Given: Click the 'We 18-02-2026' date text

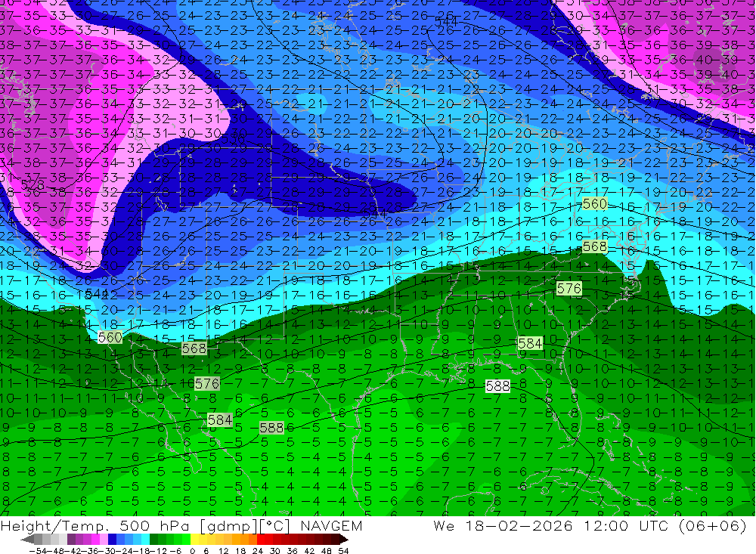Looking at the screenshot, I should [x=503, y=525].
